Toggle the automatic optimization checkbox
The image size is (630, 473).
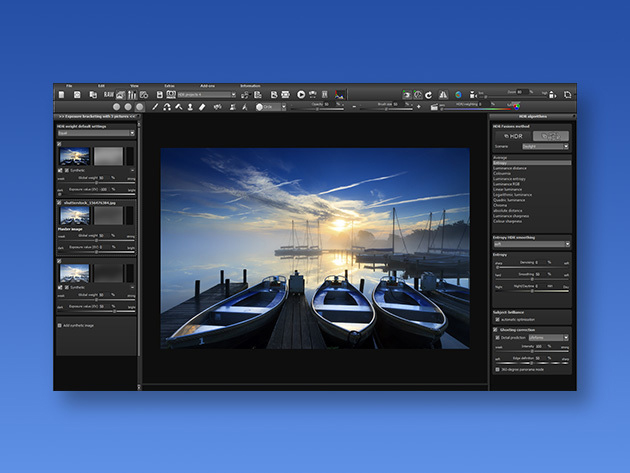[497, 320]
